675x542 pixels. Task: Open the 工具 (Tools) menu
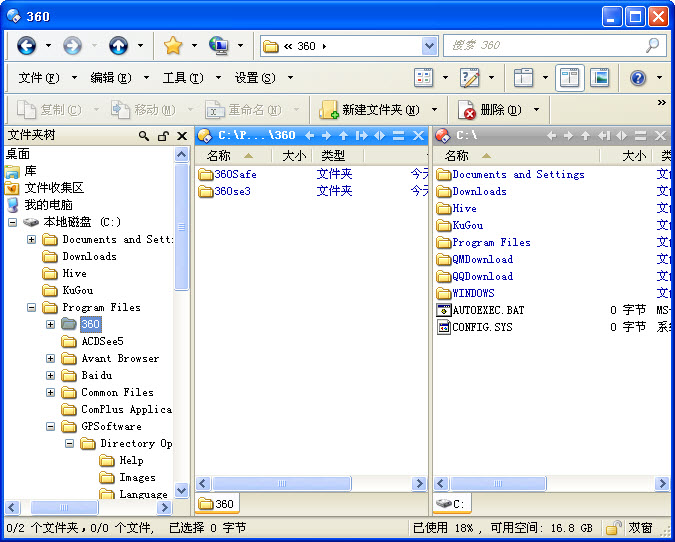point(182,78)
